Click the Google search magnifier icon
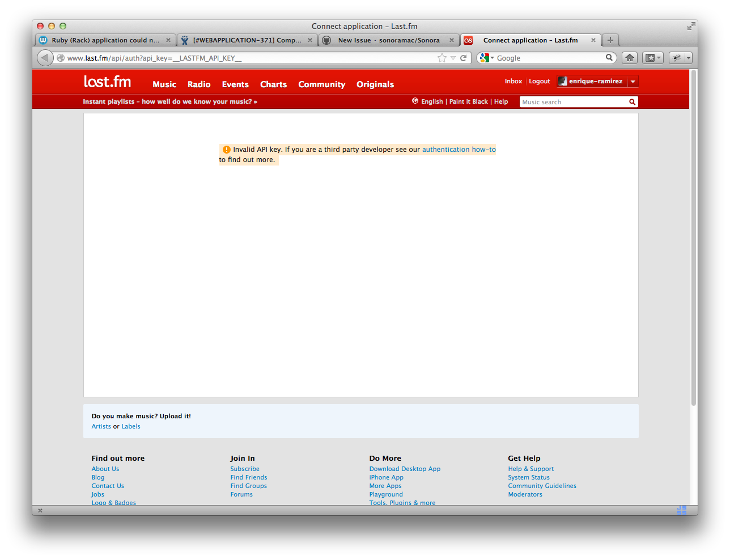 609,57
